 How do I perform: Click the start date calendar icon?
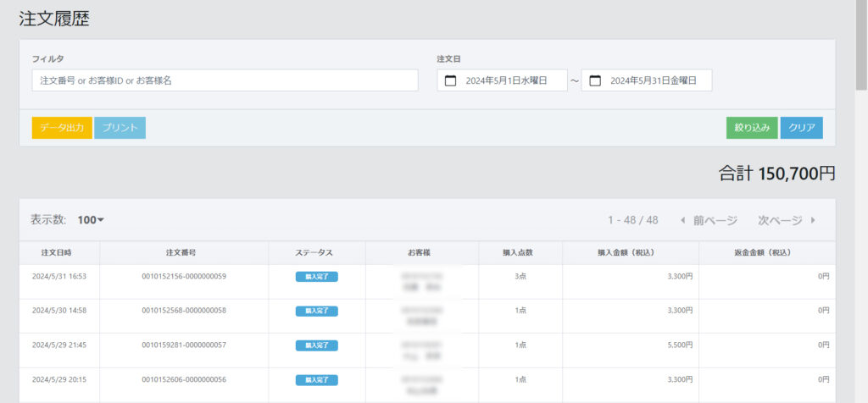(451, 80)
